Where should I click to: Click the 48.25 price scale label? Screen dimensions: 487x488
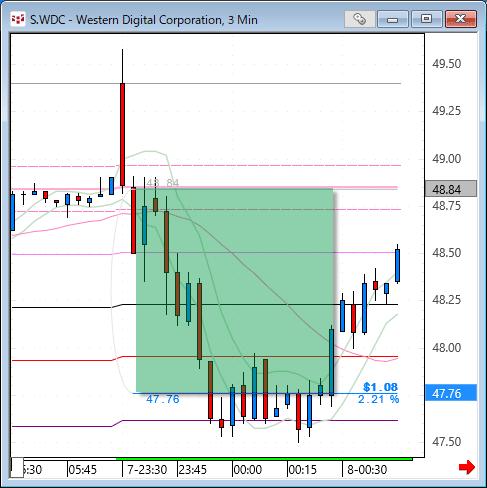click(446, 299)
